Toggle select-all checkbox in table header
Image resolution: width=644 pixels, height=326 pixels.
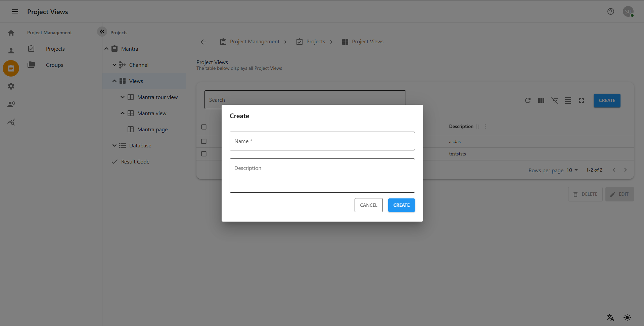pyautogui.click(x=204, y=127)
